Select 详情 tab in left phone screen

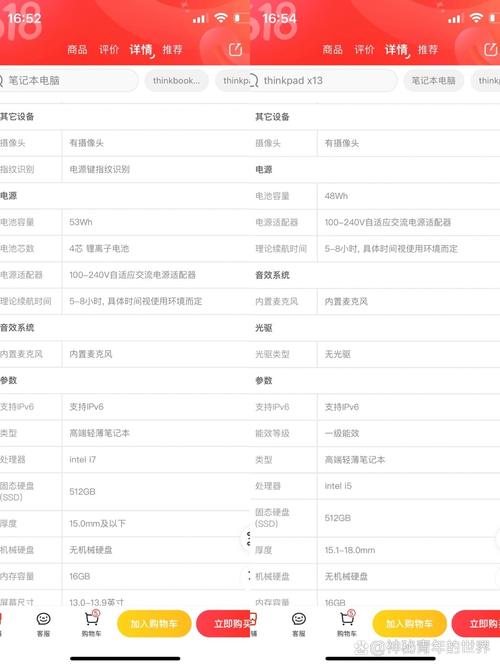(141, 50)
